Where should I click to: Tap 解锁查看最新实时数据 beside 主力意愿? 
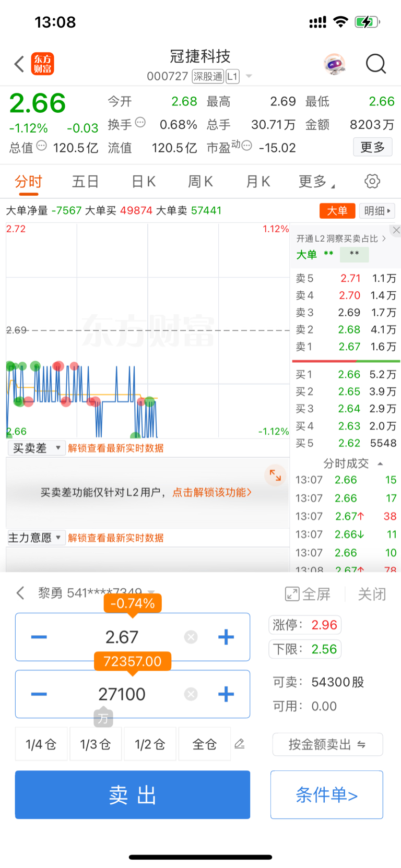116,538
